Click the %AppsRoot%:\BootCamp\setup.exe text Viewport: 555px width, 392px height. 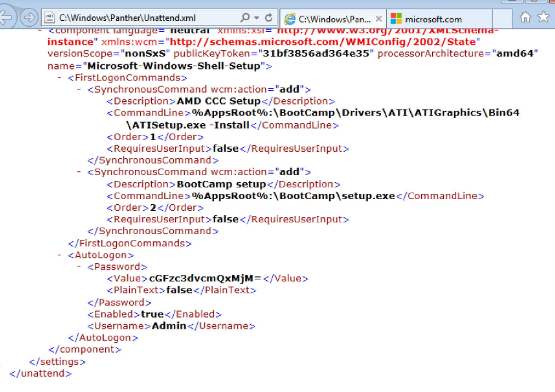click(293, 196)
